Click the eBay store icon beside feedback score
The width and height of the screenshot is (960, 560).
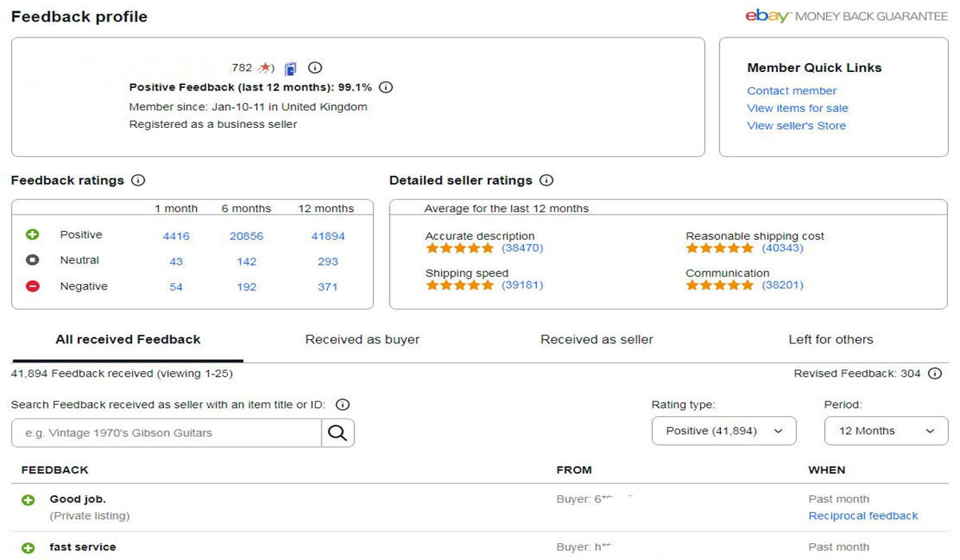click(290, 68)
